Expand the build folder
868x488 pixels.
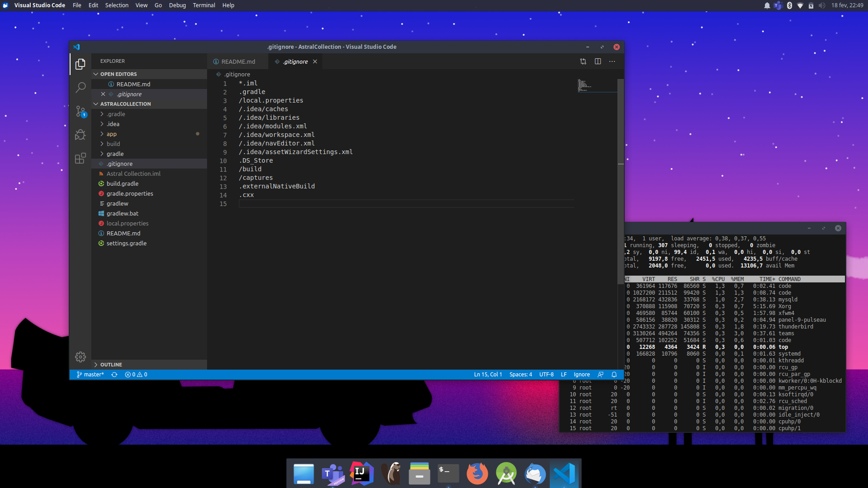pos(149,144)
